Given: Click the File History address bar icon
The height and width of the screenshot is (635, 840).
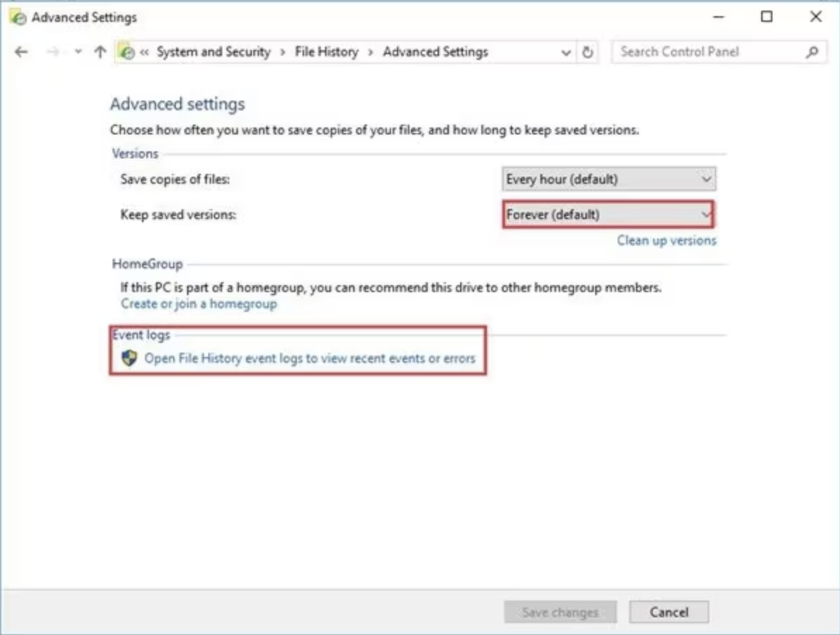Looking at the screenshot, I should coord(127,52).
